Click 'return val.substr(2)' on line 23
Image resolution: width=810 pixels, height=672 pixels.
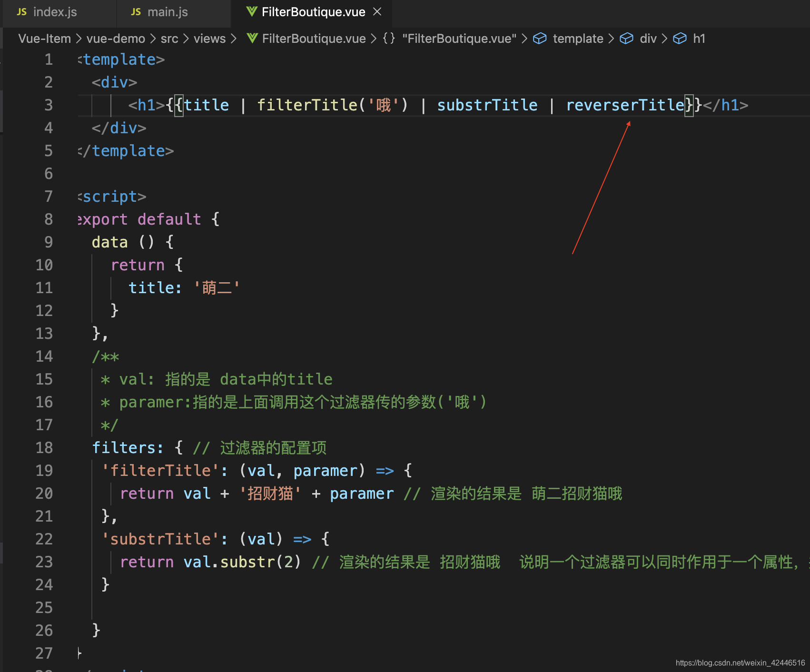click(x=211, y=562)
